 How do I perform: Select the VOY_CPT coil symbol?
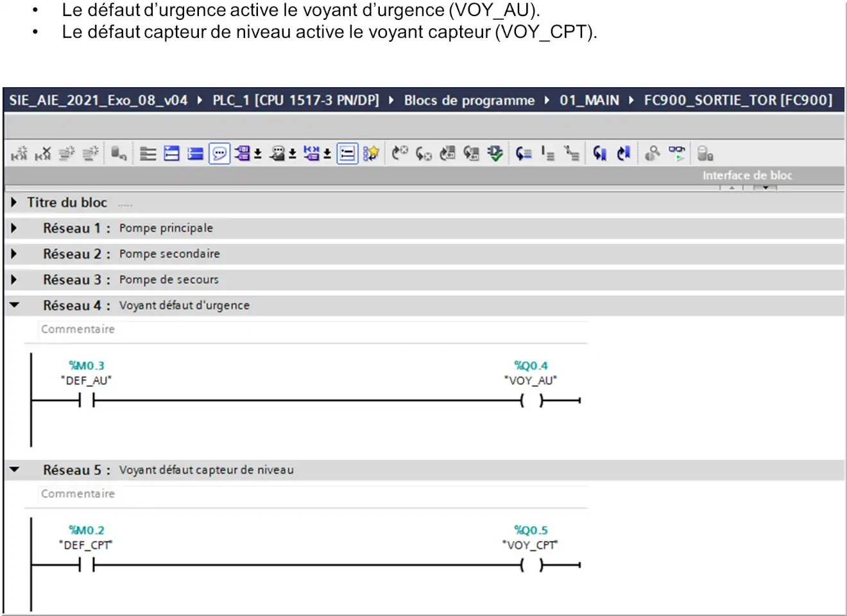[531, 565]
